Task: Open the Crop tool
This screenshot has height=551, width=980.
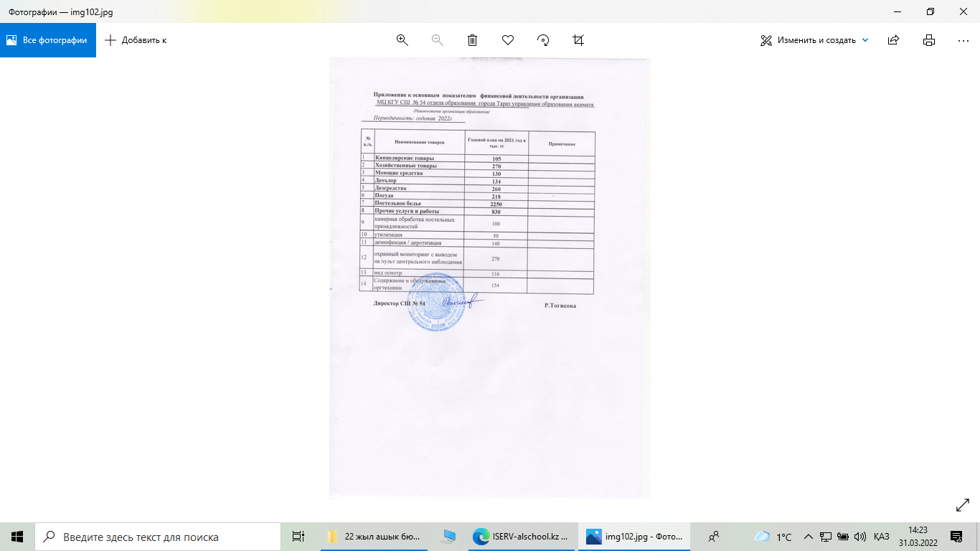Action: click(578, 40)
